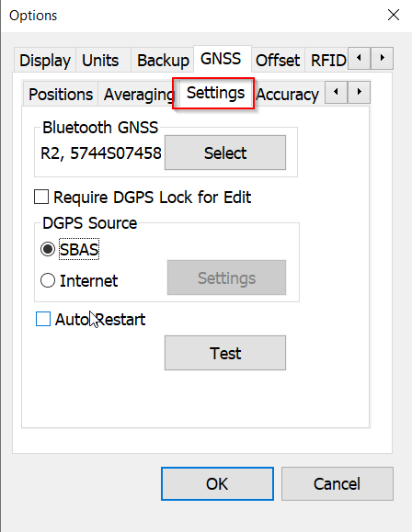The image size is (412, 532).
Task: Switch to the Units tab
Action: coord(100,61)
